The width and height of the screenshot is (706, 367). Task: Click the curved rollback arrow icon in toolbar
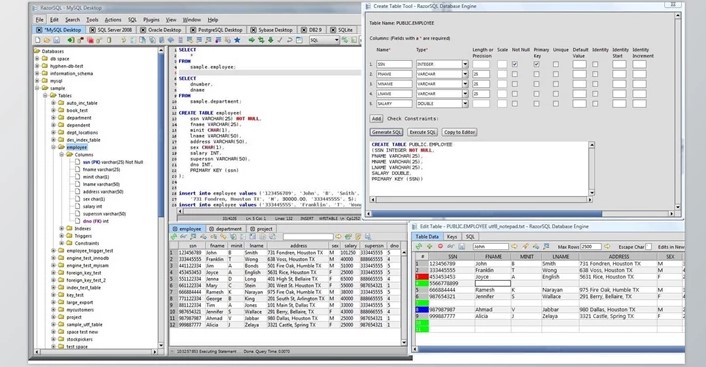pyautogui.click(x=290, y=40)
